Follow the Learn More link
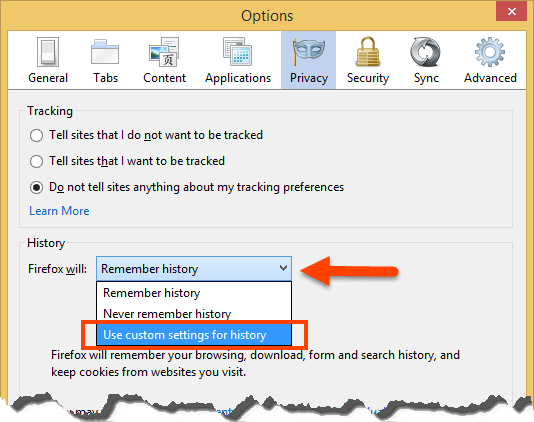 pyautogui.click(x=59, y=211)
